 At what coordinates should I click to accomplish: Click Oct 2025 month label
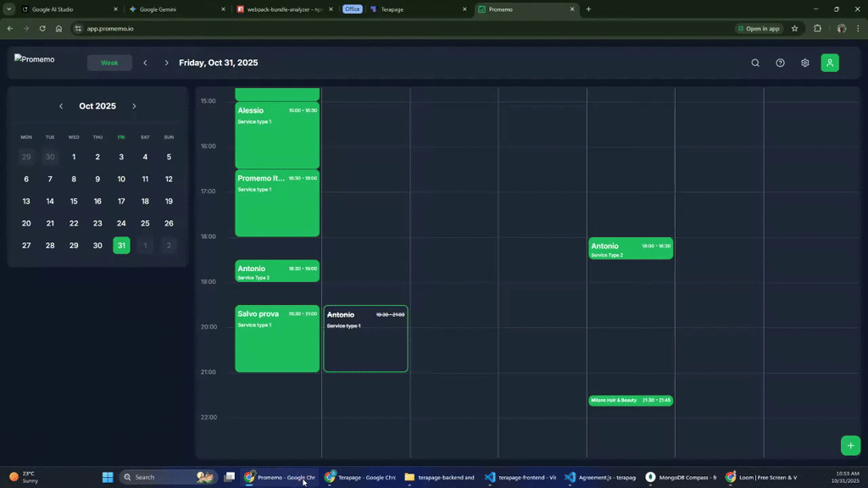click(97, 106)
